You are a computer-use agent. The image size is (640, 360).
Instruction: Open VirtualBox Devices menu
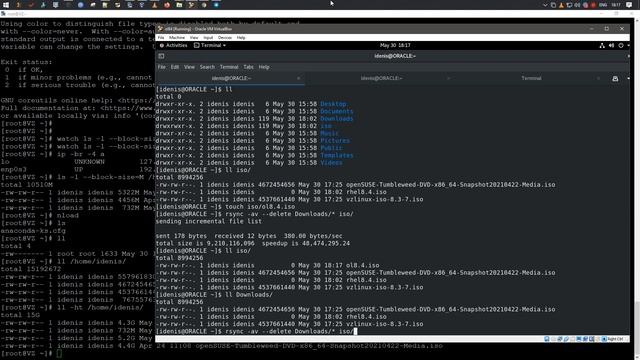pos(224,38)
